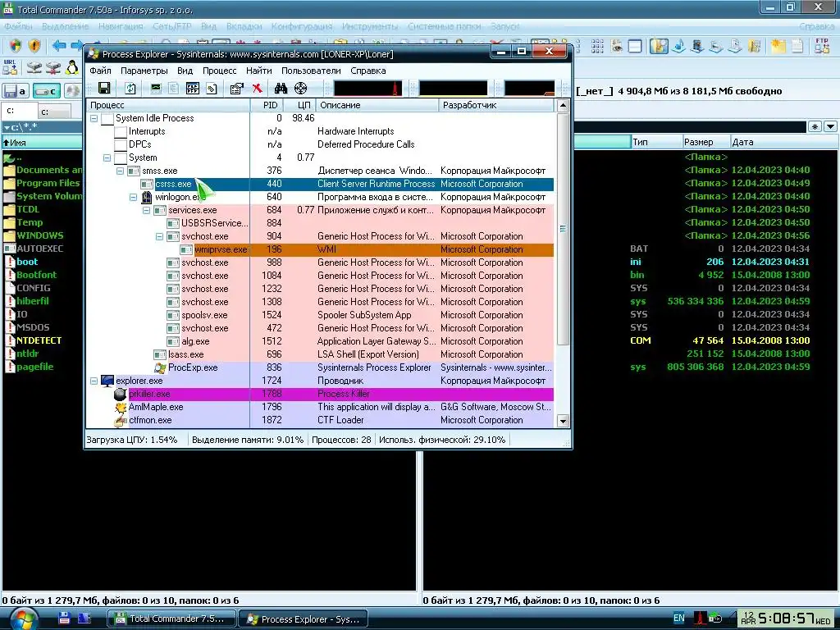Click commit history graph in toolbar
840x630 pixels.
tap(453, 88)
